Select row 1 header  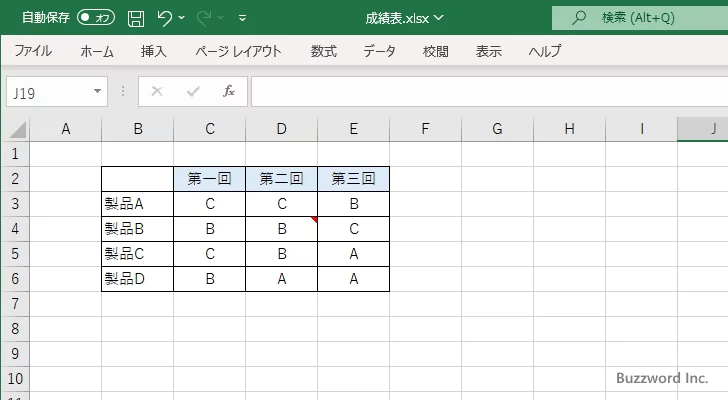pos(15,154)
